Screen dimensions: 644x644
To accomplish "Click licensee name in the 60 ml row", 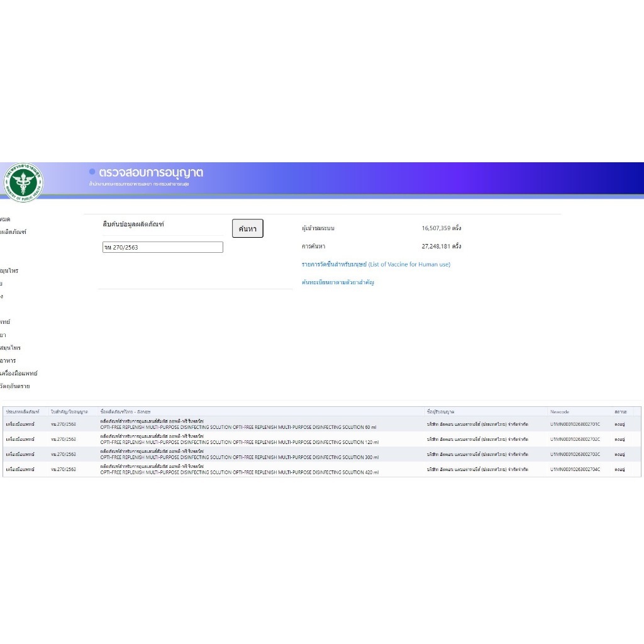I will (477, 424).
